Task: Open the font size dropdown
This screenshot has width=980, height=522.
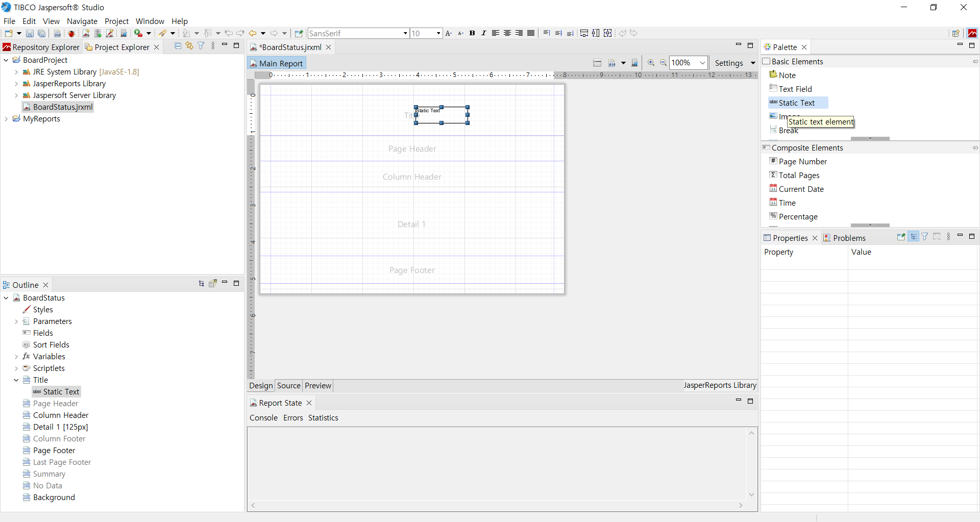Action: click(438, 33)
